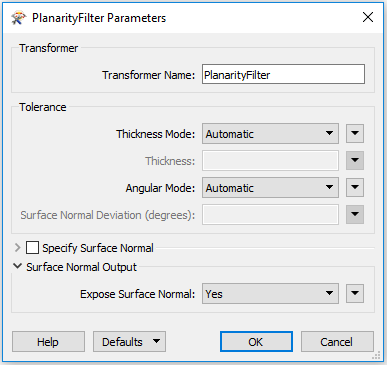The image size is (387, 365).
Task: Dismiss the dialog with the Cancel button
Action: pyautogui.click(x=337, y=342)
